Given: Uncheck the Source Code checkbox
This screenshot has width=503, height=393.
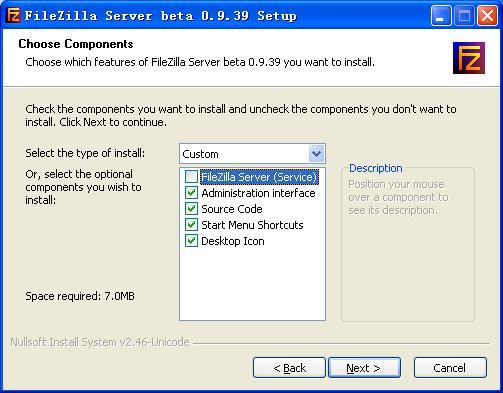Looking at the screenshot, I should click(x=191, y=209).
